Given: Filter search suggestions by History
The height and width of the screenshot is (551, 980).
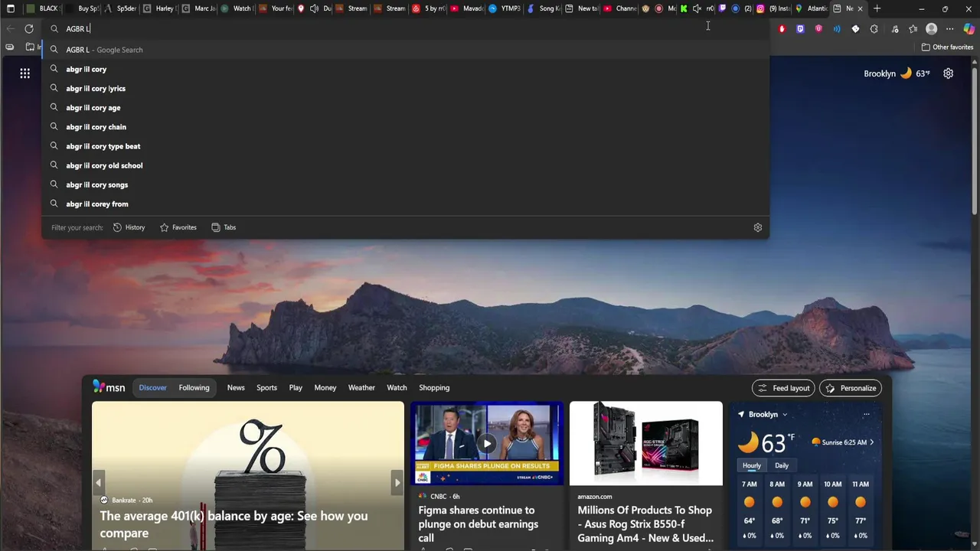Looking at the screenshot, I should point(129,227).
